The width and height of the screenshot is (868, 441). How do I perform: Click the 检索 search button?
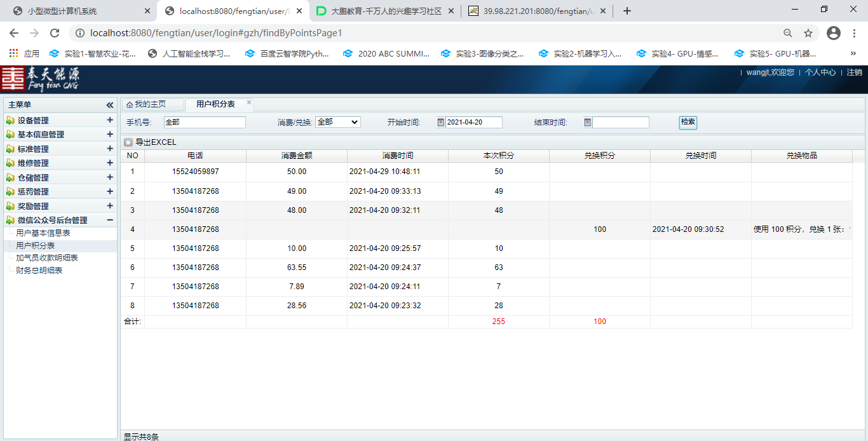coord(688,122)
